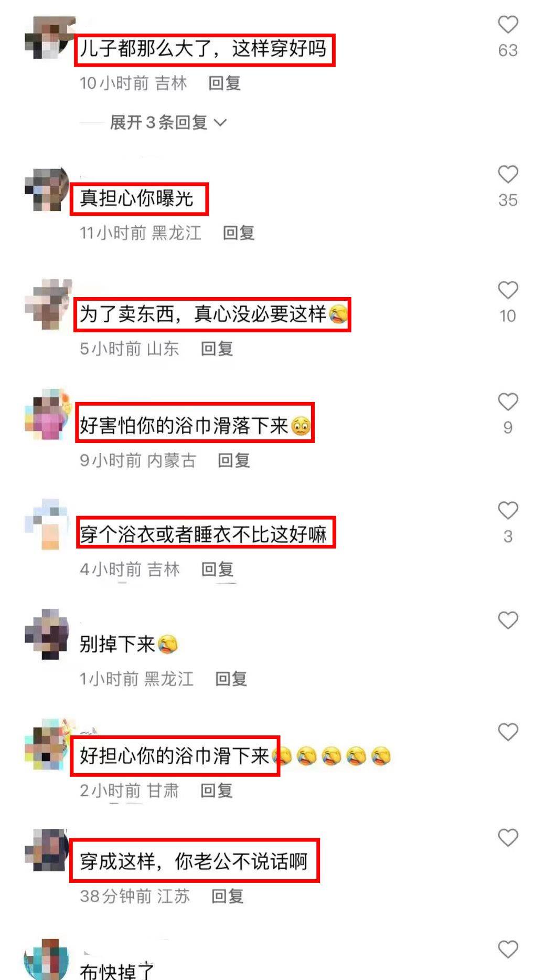Viewport: 545px width, 980px height.
Task: Like the Jiangsu comment about 老公
Action: coord(508,838)
